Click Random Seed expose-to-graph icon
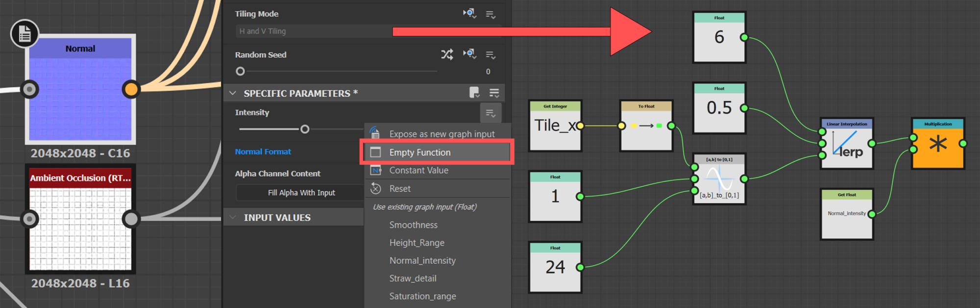 pyautogui.click(x=469, y=54)
